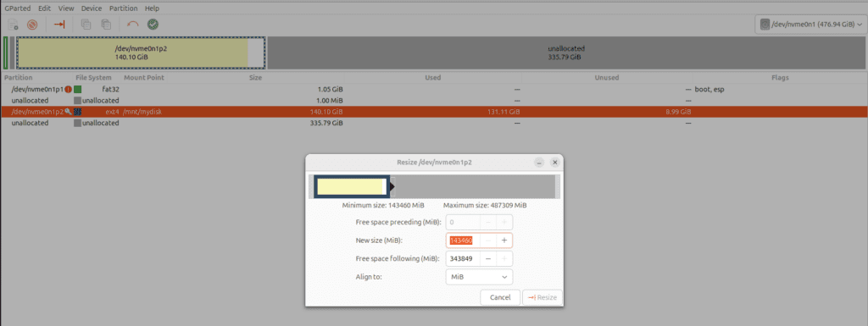
Task: Click the Undo last operation icon
Action: pyautogui.click(x=133, y=25)
